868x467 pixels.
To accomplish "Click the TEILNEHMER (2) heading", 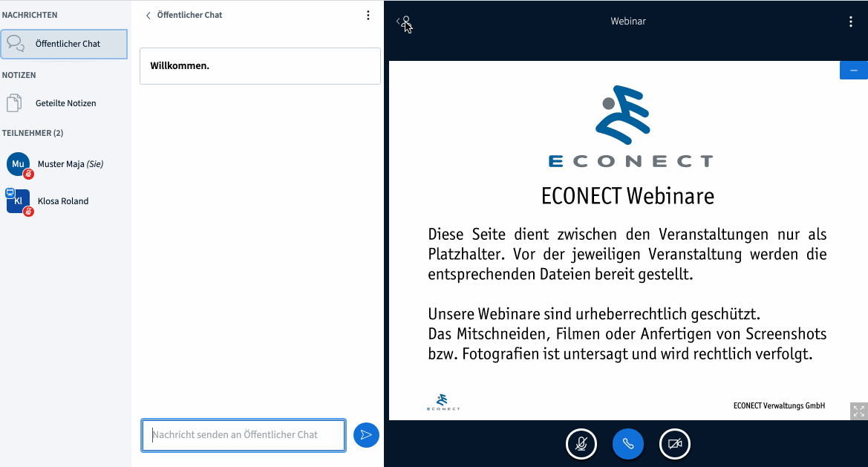I will point(33,133).
